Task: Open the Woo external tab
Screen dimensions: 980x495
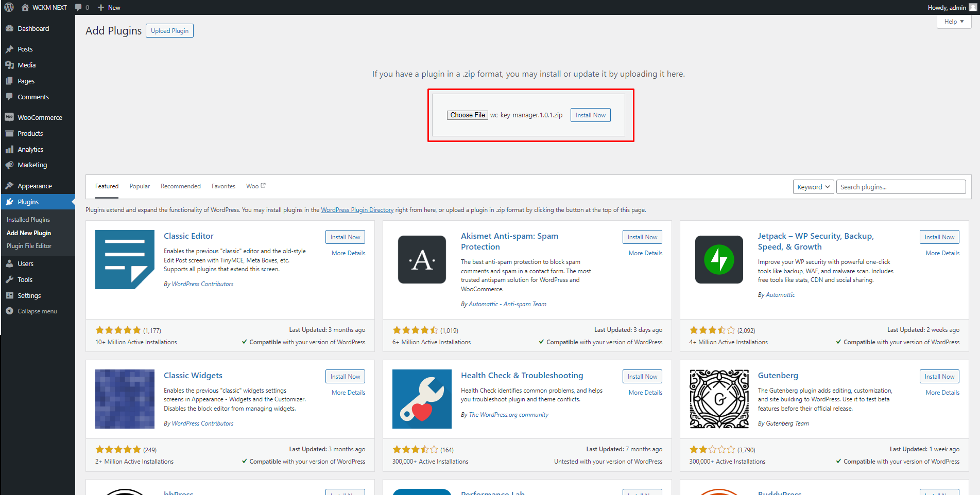Action: point(256,186)
